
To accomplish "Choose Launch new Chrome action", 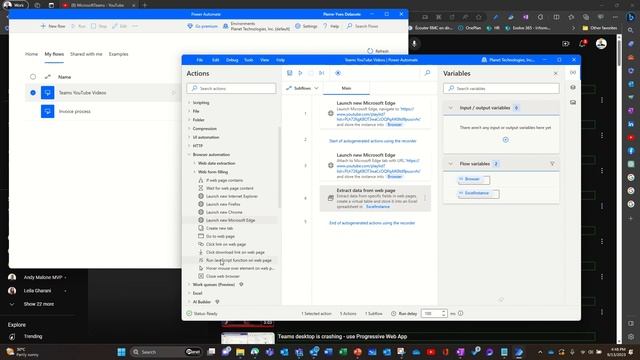I will 224,212.
